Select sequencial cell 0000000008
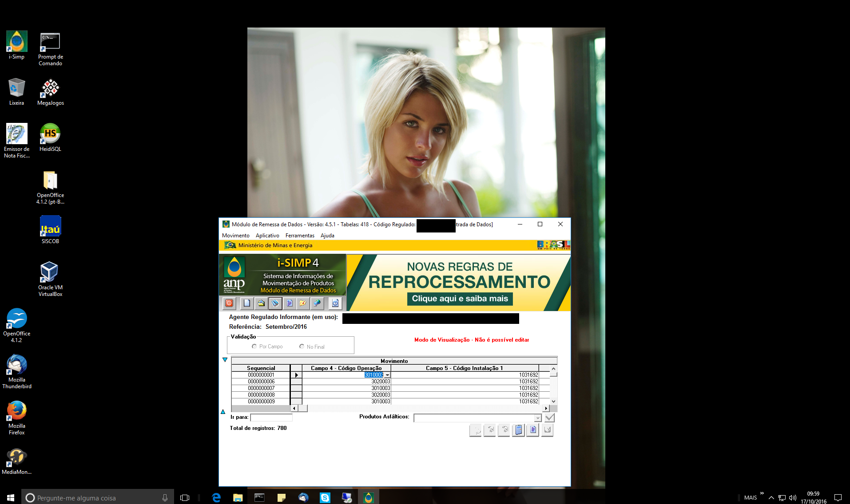 [x=261, y=395]
